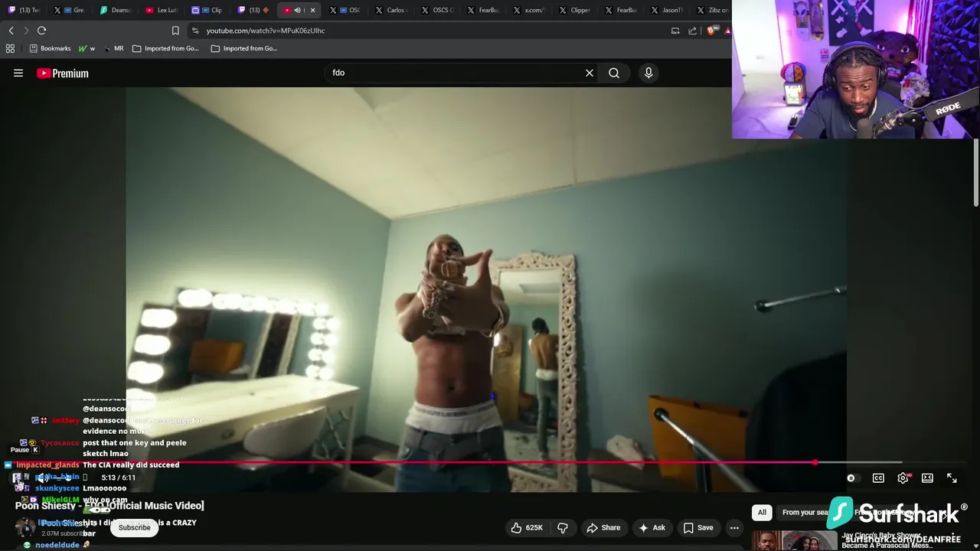Open the MR bookmark shortcut

pos(113,48)
